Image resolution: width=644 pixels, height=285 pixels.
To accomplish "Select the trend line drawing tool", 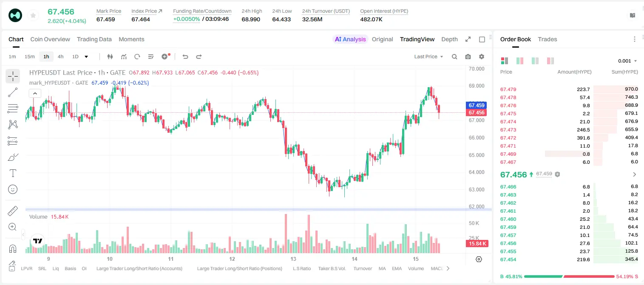I will [x=13, y=92].
